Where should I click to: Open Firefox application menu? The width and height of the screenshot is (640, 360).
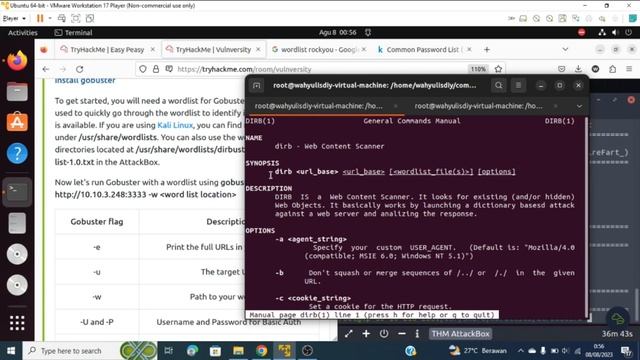pyautogui.click(x=629, y=69)
